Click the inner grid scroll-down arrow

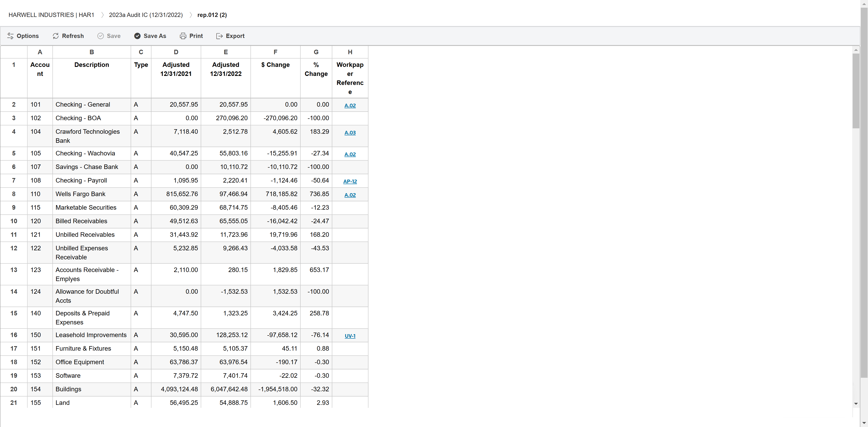coord(856,404)
